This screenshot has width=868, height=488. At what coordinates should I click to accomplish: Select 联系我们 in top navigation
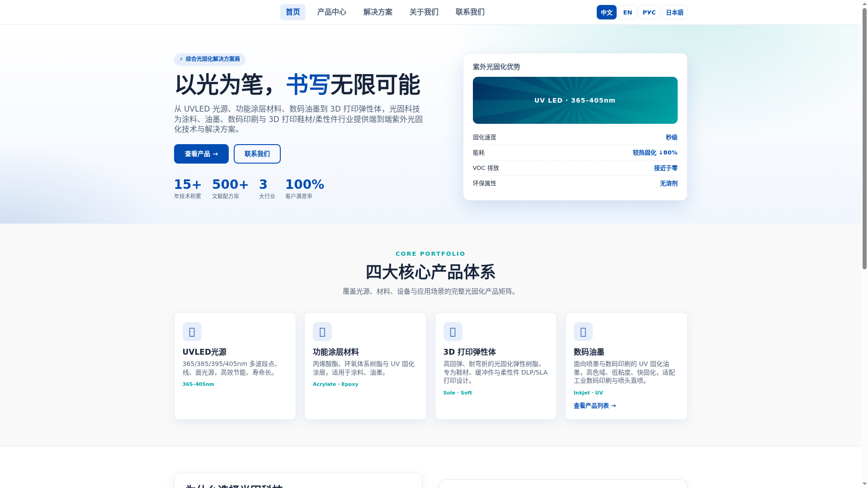click(x=470, y=12)
